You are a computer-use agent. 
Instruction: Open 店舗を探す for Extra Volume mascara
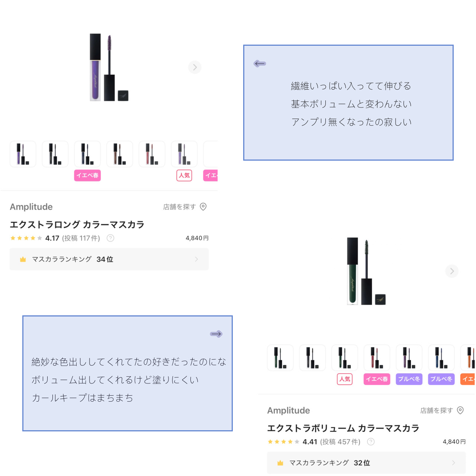pyautogui.click(x=437, y=410)
